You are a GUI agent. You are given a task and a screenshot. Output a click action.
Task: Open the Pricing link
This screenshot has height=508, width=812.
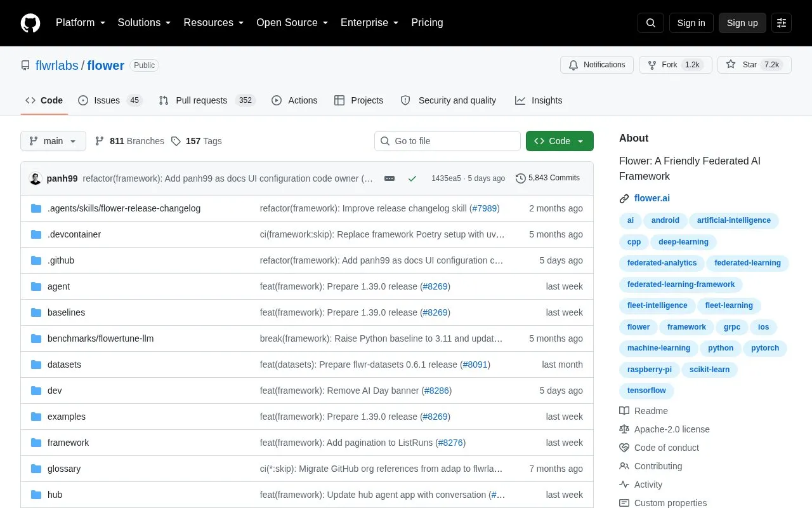pos(427,23)
